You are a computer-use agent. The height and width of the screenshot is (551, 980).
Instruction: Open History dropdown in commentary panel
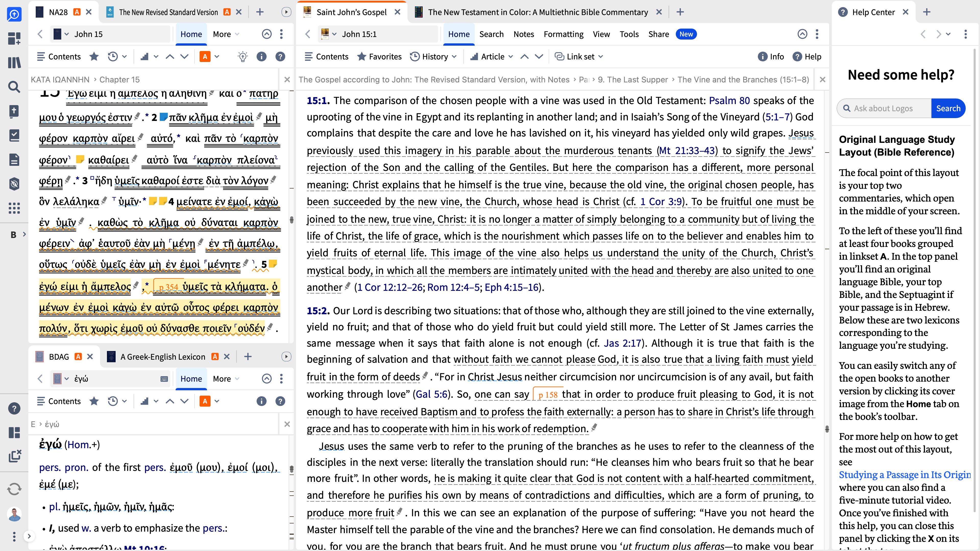[434, 57]
